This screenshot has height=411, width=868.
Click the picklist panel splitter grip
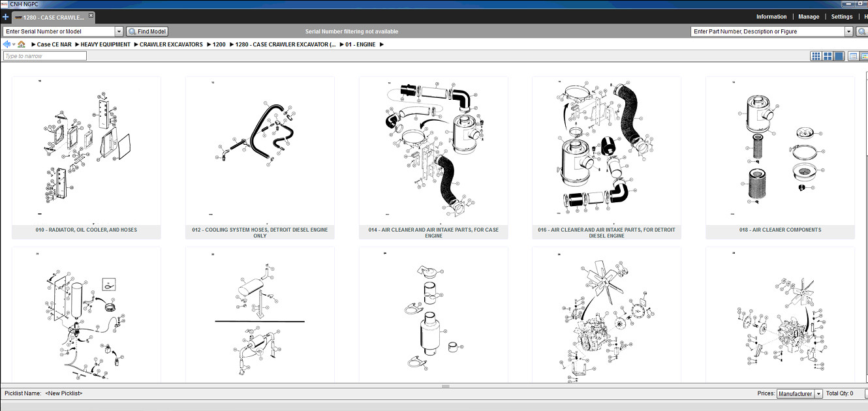(x=446, y=386)
